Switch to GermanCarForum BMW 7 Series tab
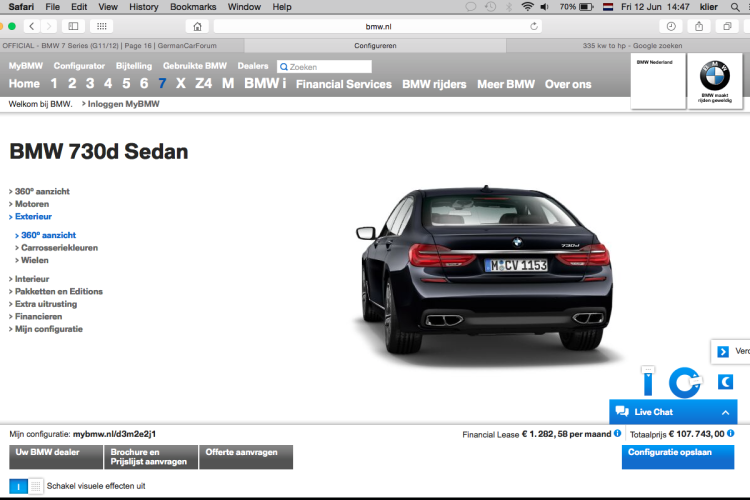Viewport: 750px width, 500px height. 122,45
